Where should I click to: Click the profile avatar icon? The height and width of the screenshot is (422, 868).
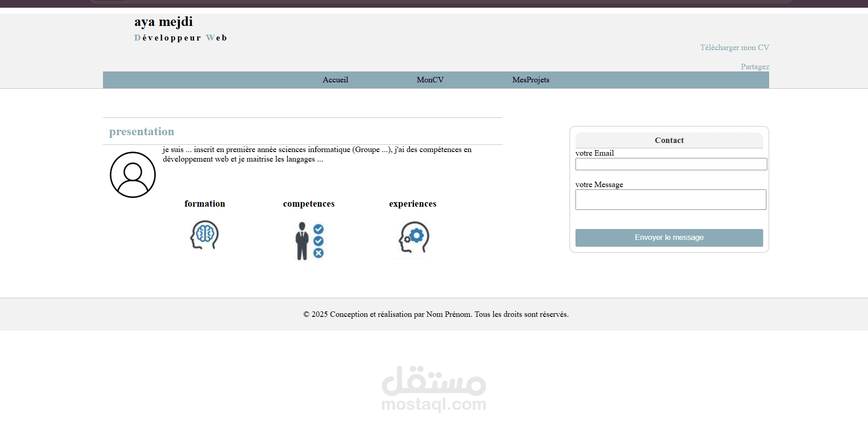[132, 174]
